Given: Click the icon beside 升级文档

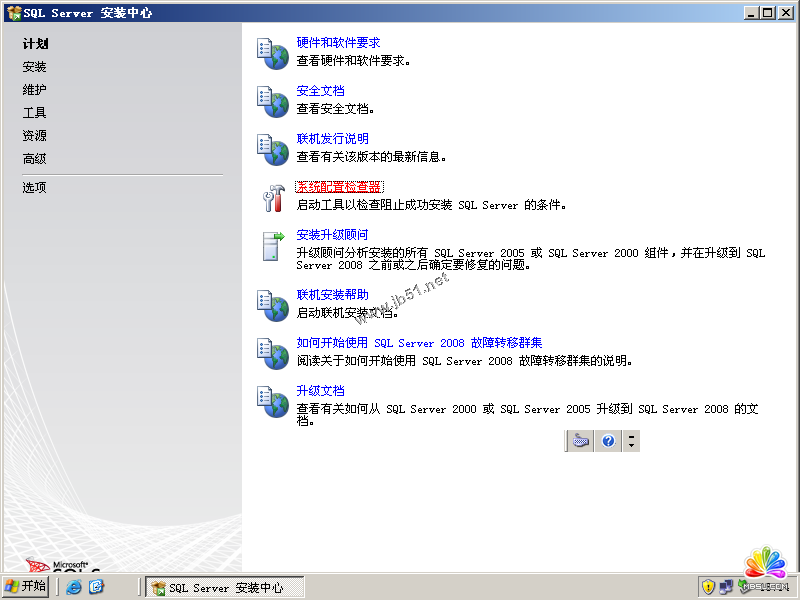Looking at the screenshot, I should click(272, 400).
